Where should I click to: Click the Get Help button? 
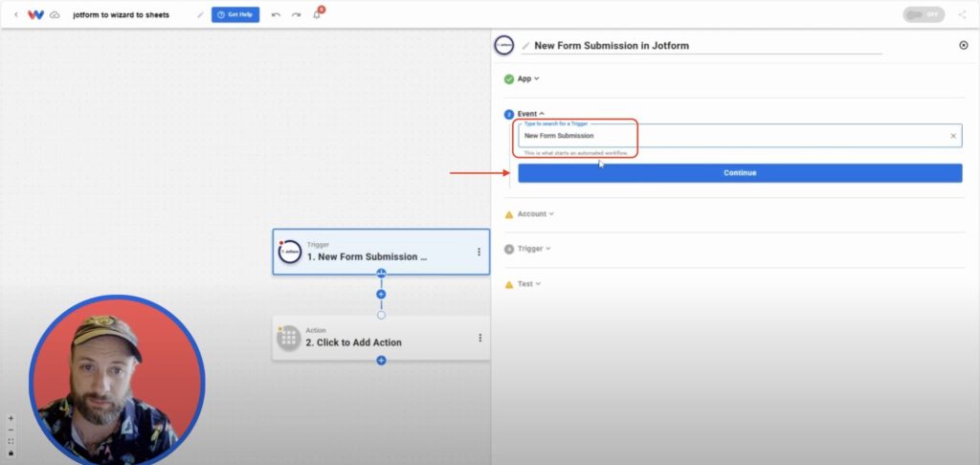235,14
